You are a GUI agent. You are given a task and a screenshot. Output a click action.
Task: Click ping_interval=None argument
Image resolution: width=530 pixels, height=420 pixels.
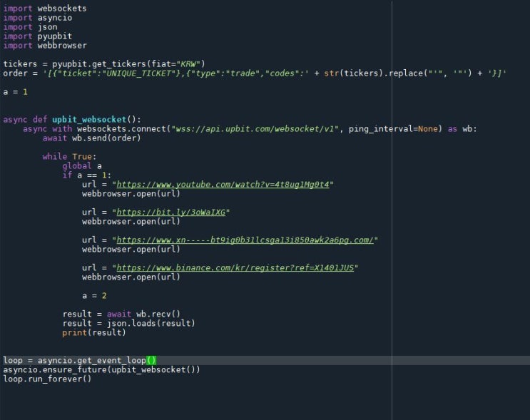click(394, 129)
